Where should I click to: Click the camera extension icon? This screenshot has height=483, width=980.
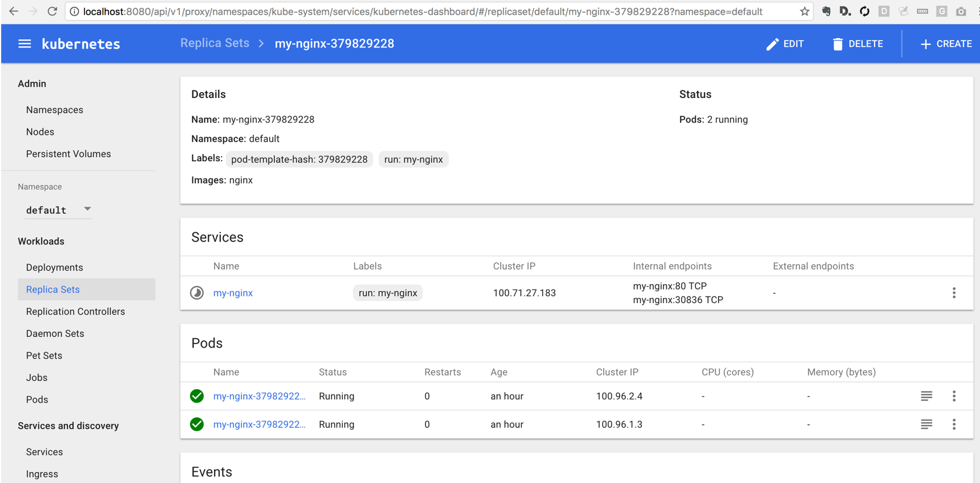[961, 11]
